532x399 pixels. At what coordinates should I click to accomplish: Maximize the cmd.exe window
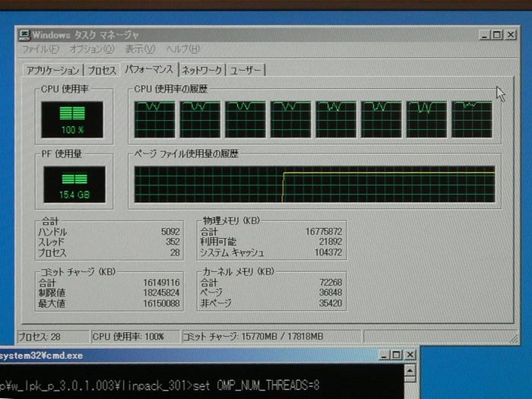tap(396, 355)
